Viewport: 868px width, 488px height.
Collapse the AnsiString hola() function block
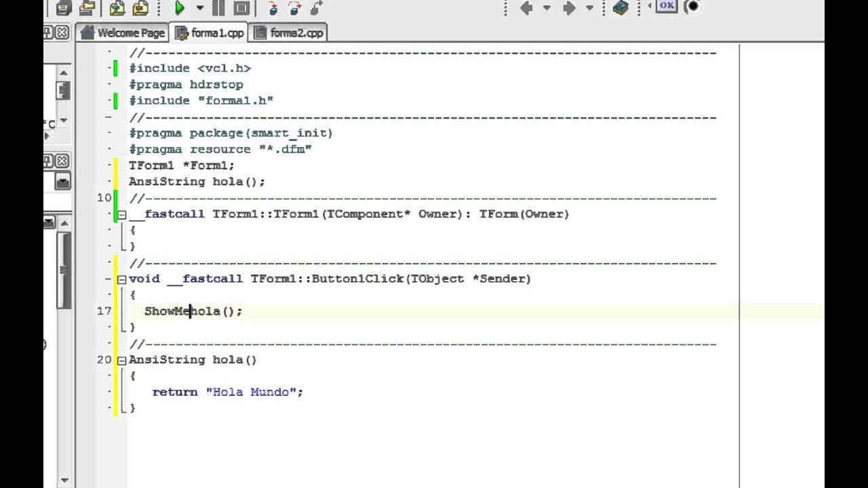(x=122, y=361)
